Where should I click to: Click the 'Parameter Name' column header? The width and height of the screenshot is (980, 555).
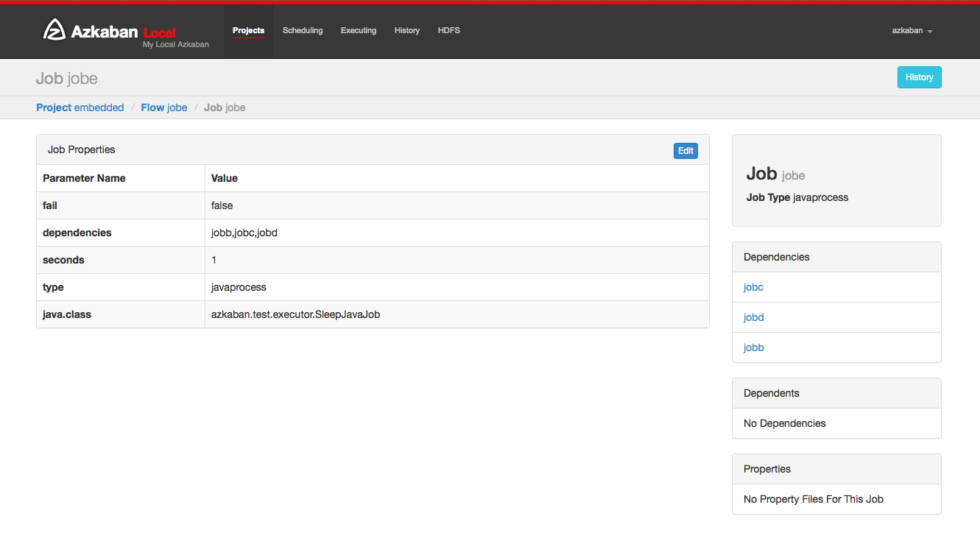point(121,178)
